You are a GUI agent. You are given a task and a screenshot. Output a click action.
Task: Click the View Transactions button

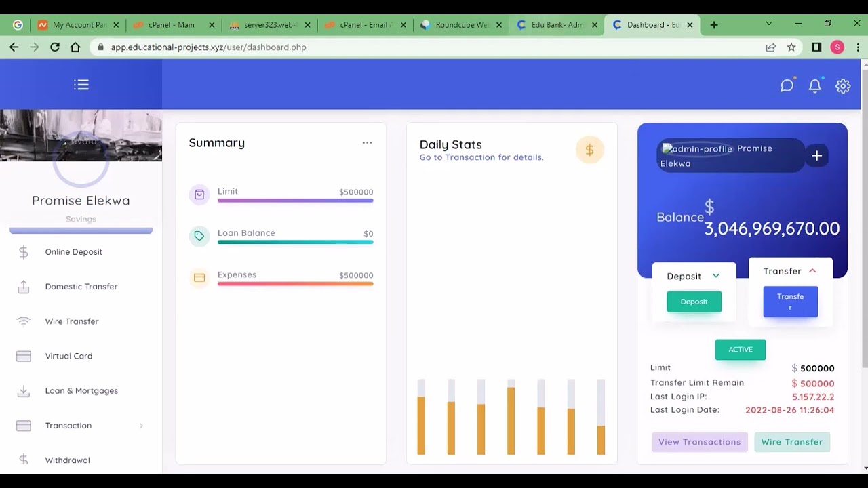point(700,442)
